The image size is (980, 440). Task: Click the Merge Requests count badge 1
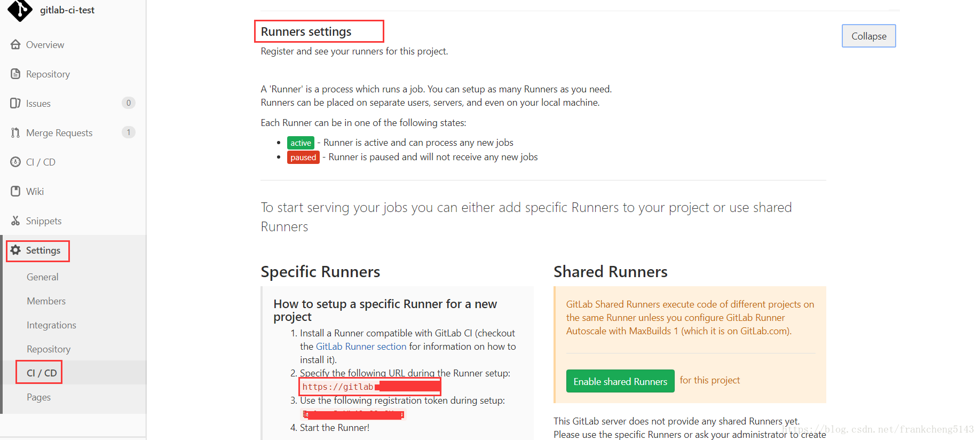pos(128,132)
